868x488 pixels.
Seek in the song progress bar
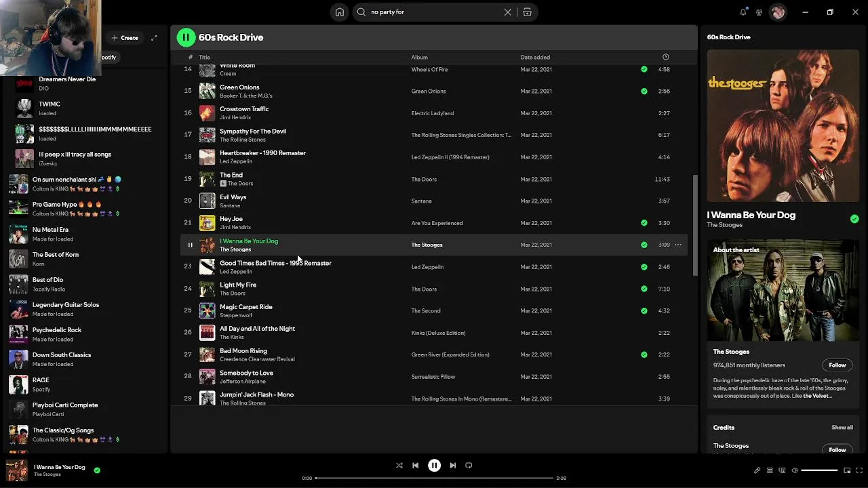pyautogui.click(x=434, y=479)
